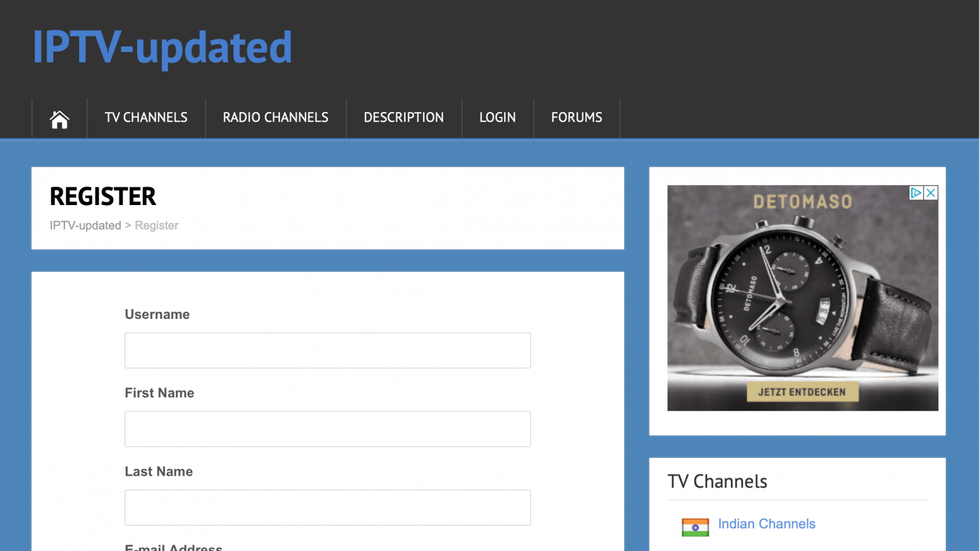Click the REGISTER page heading
The width and height of the screenshot is (980, 551).
coord(103,197)
